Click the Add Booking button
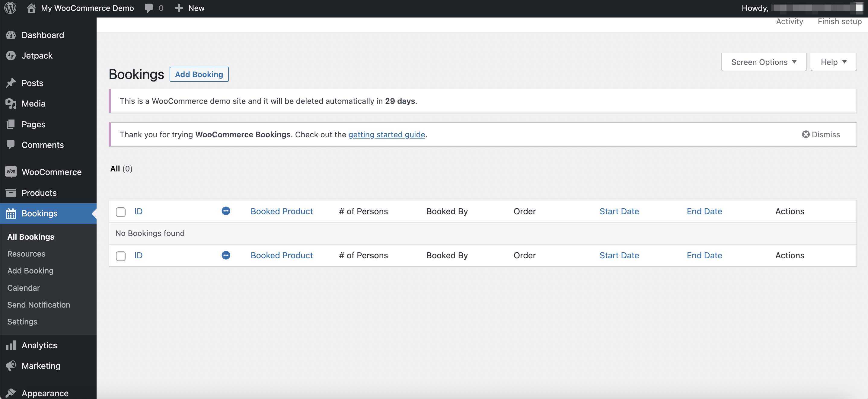Screen dimensions: 868x399 (199, 74)
